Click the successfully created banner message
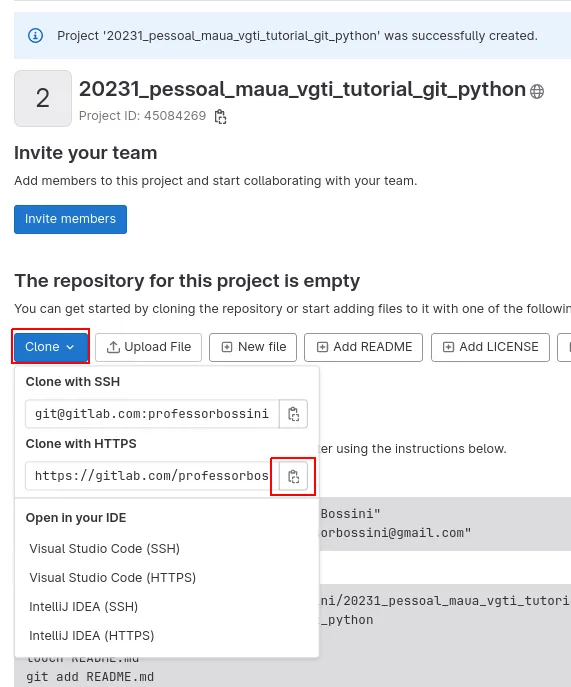 pyautogui.click(x=297, y=35)
